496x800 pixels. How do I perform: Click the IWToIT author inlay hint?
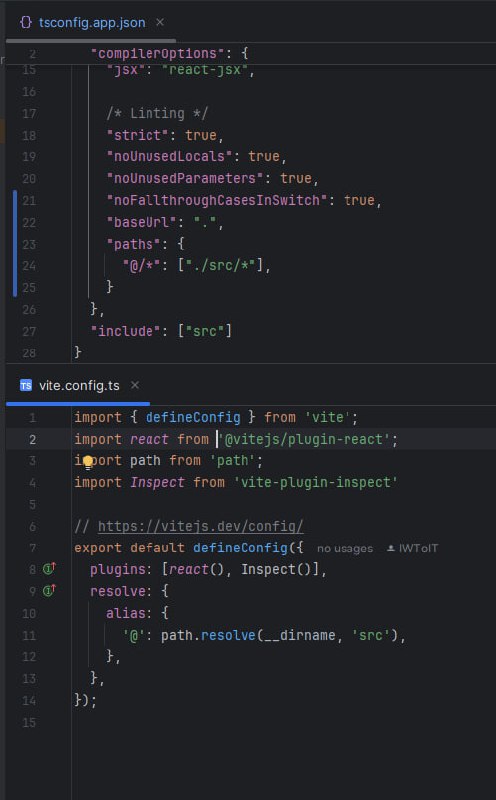(x=412, y=548)
